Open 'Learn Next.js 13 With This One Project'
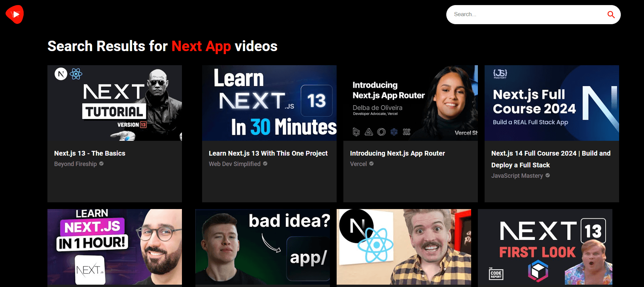This screenshot has height=287, width=644. 268,153
